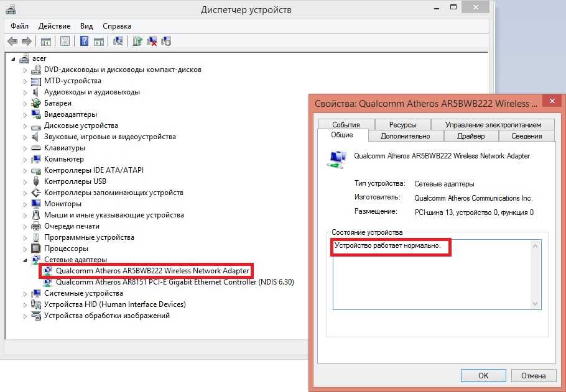
Task: Click the red X Uninstall device toolbar icon
Action: pos(152,42)
